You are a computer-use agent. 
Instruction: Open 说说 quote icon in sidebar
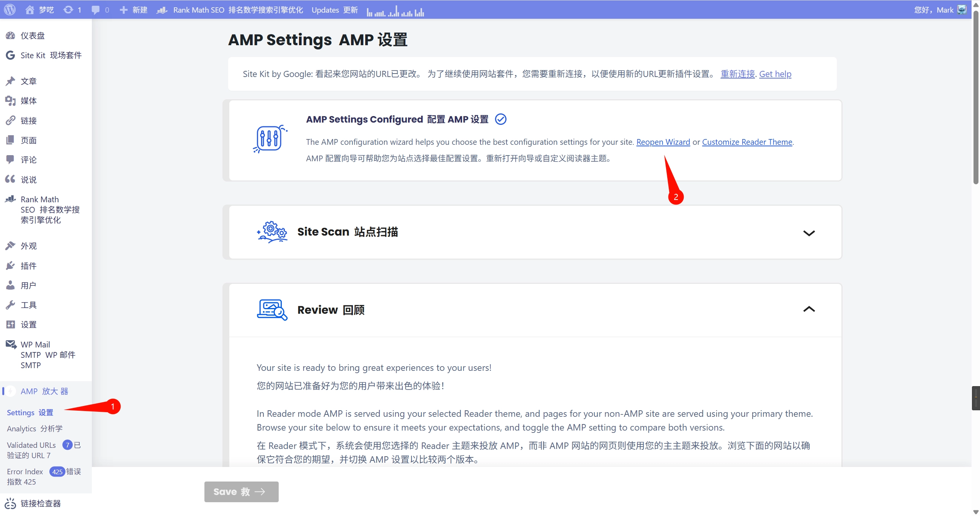tap(10, 179)
